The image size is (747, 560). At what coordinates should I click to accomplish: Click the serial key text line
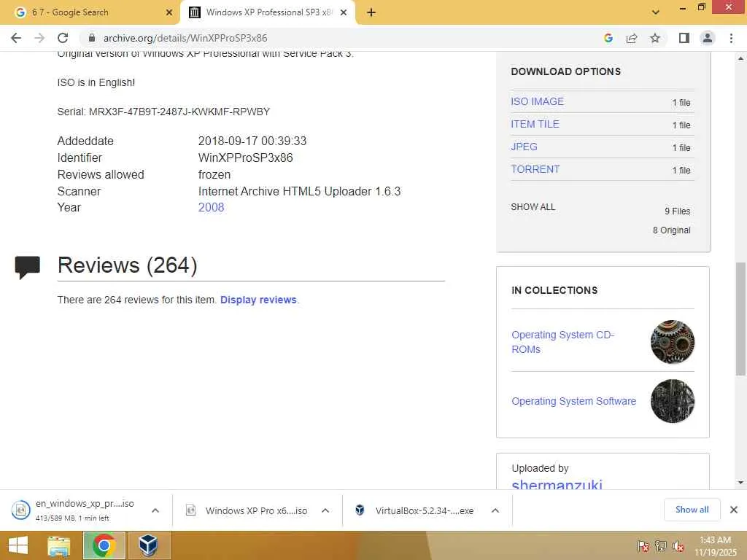[x=163, y=112]
